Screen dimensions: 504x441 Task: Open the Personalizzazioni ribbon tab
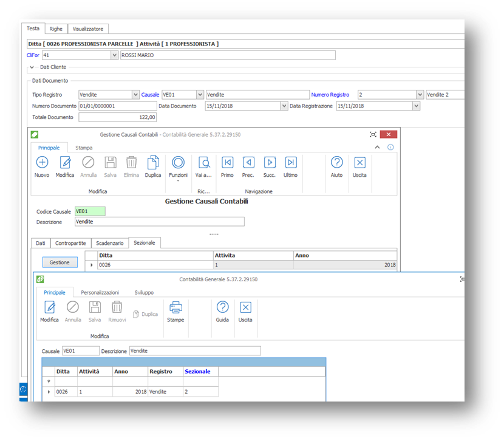100,293
